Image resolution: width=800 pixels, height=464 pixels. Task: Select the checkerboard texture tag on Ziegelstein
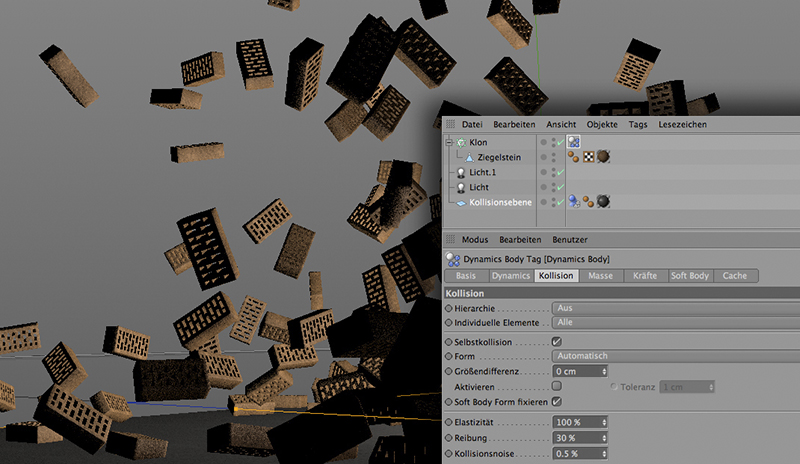[589, 158]
